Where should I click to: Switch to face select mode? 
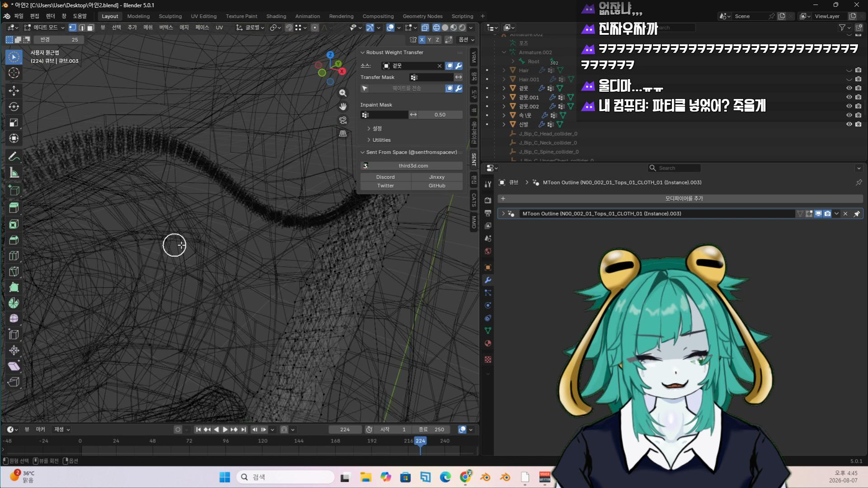[90, 28]
